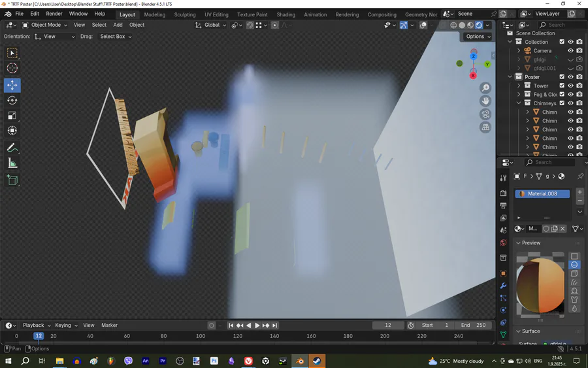Collapse the Chimneys collection
This screenshot has width=588, height=368.
519,103
